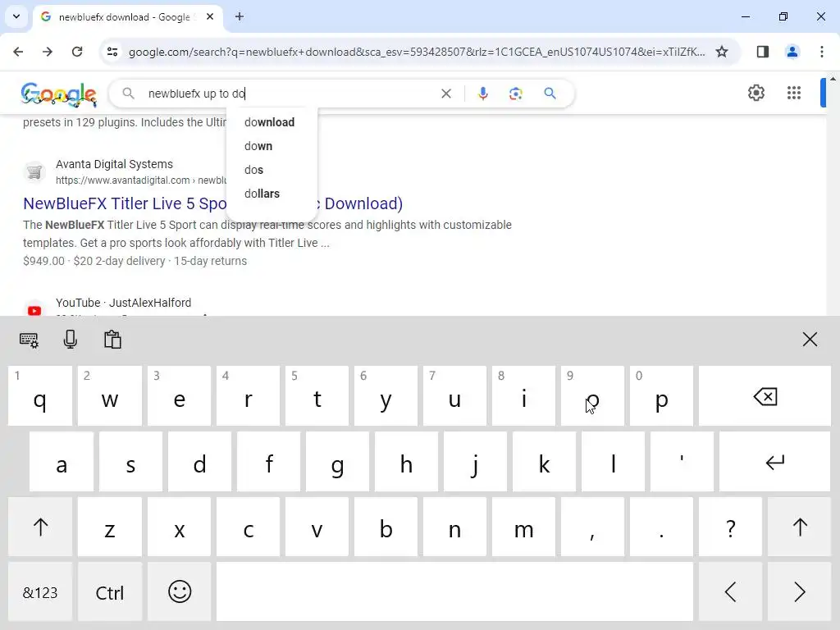Tap the space bar
This screenshot has width=840, height=630.
[454, 592]
